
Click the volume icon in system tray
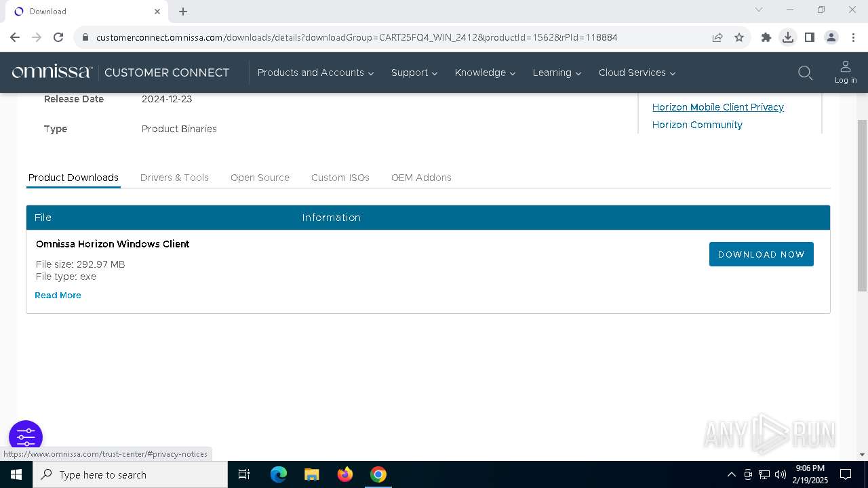[781, 474]
